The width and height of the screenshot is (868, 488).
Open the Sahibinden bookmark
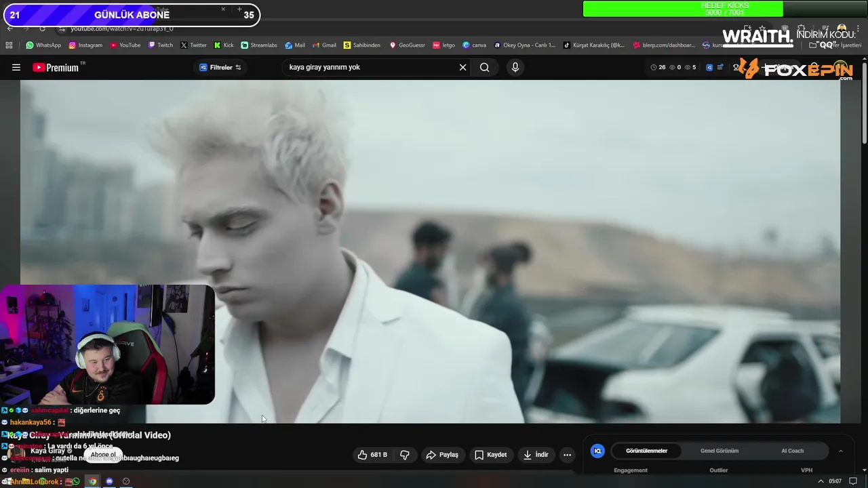tap(361, 45)
